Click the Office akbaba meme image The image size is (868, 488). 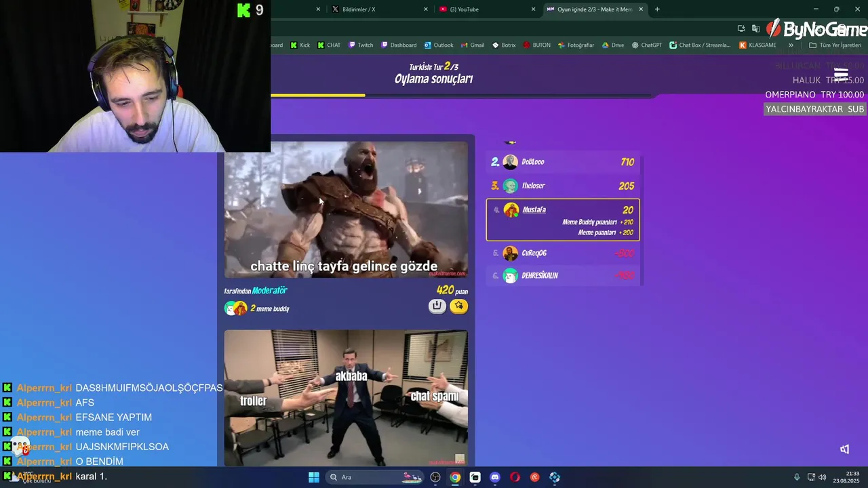coord(346,399)
